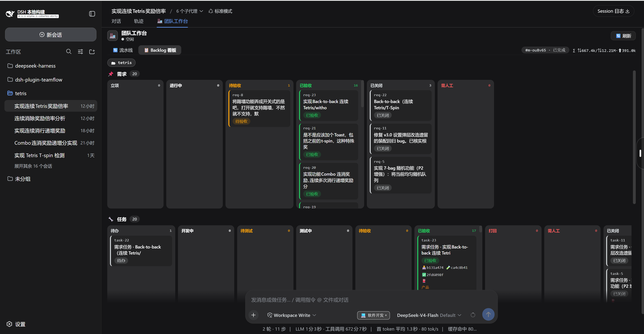Click the green check icon beside 2fd6098f
The image size is (644, 334).
[424, 275]
